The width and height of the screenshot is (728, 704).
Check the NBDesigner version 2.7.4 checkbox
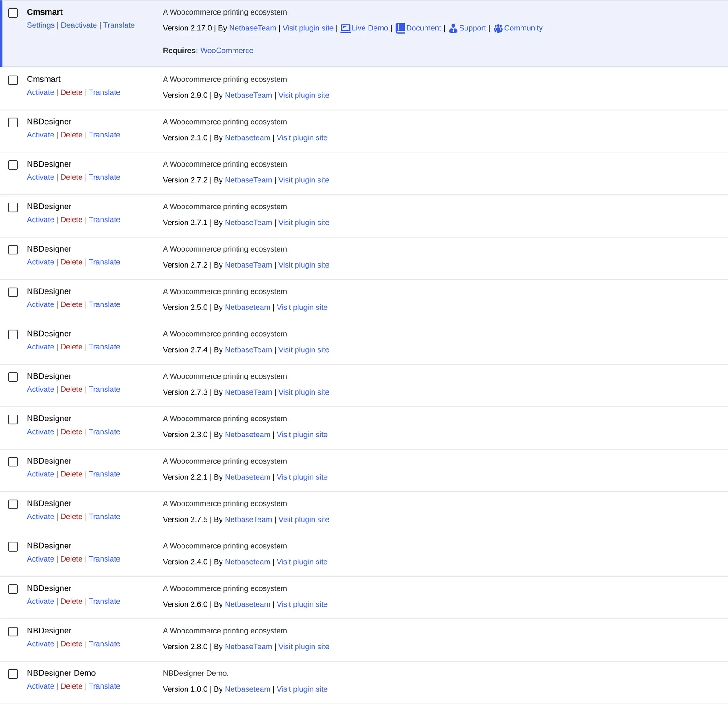coord(13,334)
